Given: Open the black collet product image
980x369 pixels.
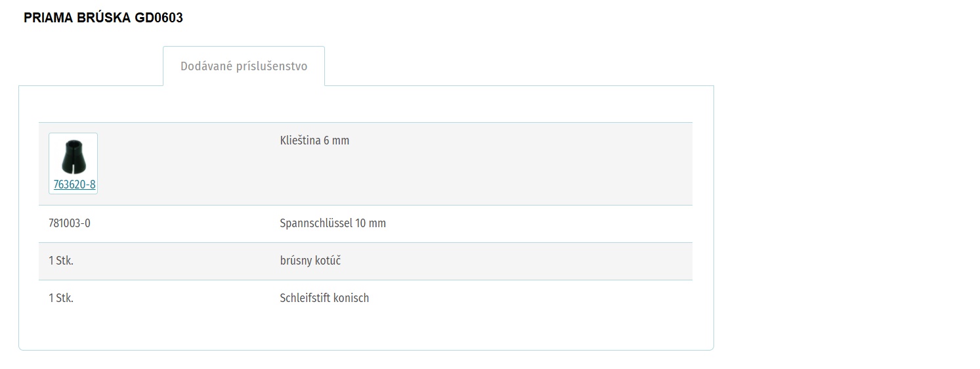Looking at the screenshot, I should point(73,156).
